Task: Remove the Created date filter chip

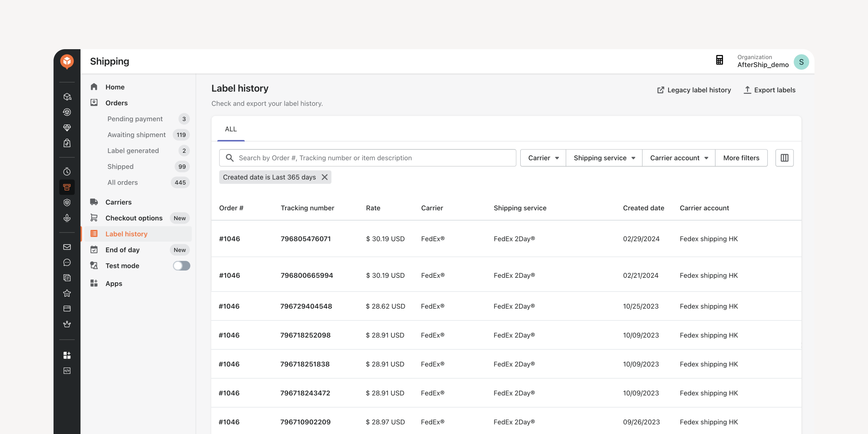Action: pyautogui.click(x=325, y=177)
